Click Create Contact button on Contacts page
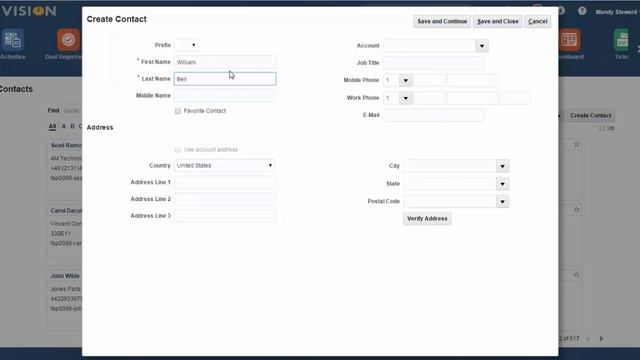Screen dimensions: 640x360 point(591,116)
